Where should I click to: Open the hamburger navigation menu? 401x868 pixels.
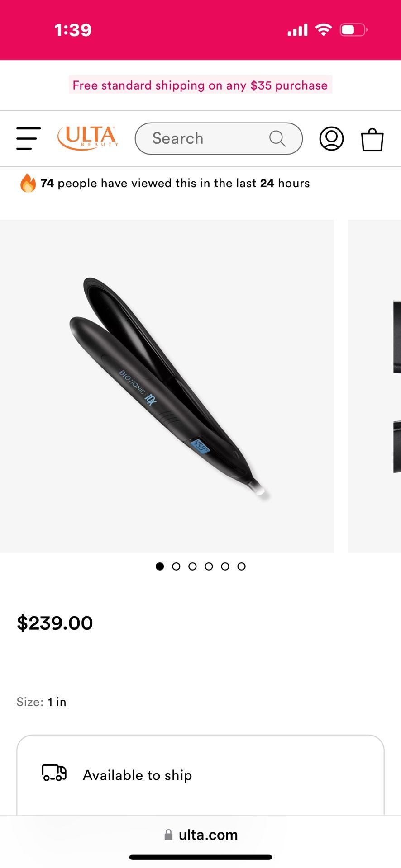point(29,138)
